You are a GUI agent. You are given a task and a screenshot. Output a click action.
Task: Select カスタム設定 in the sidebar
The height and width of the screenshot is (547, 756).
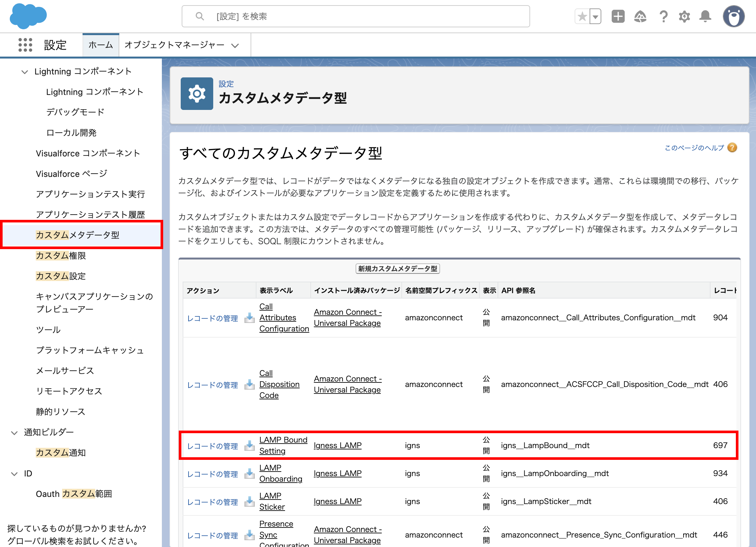pos(61,276)
